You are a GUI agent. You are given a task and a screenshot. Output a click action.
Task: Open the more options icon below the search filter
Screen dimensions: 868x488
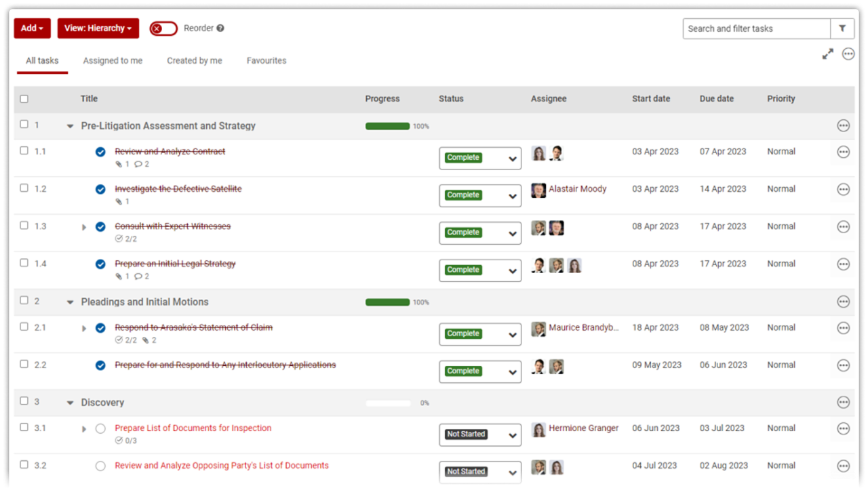(848, 54)
